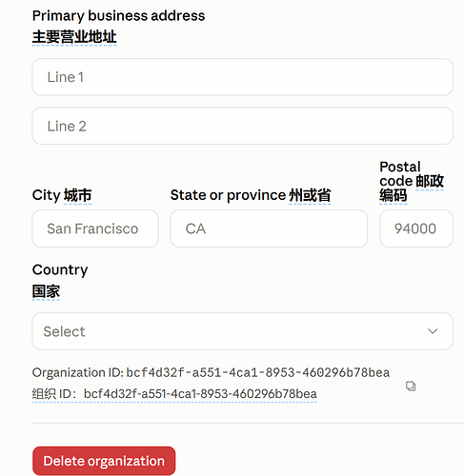Viewport: 464px width, 476px height.
Task: Click the horizontal divider above Delete organization
Action: 248,423
